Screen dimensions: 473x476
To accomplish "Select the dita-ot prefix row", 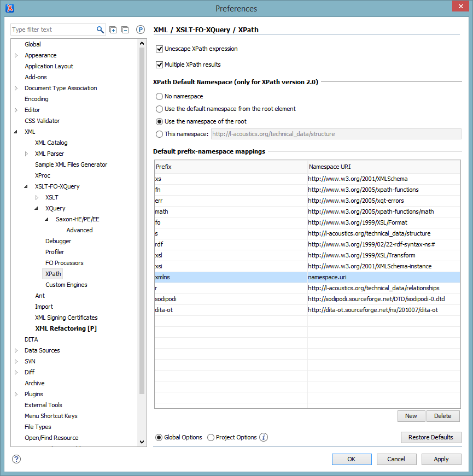I will point(307,310).
